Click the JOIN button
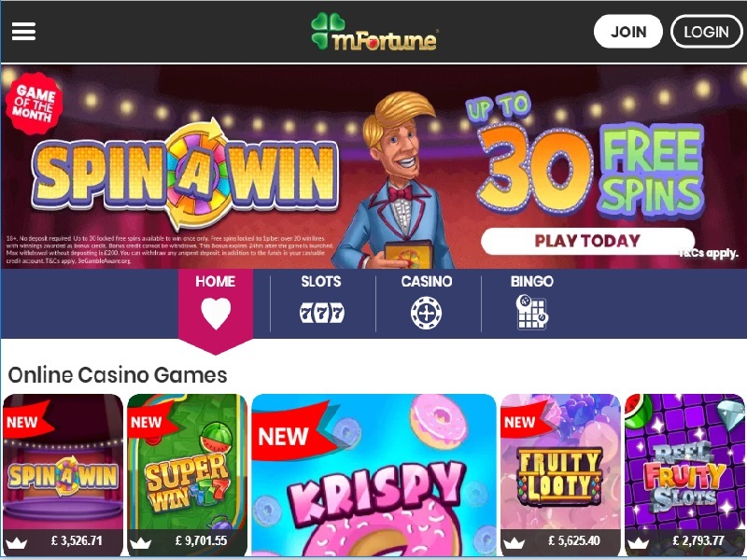 pyautogui.click(x=627, y=32)
